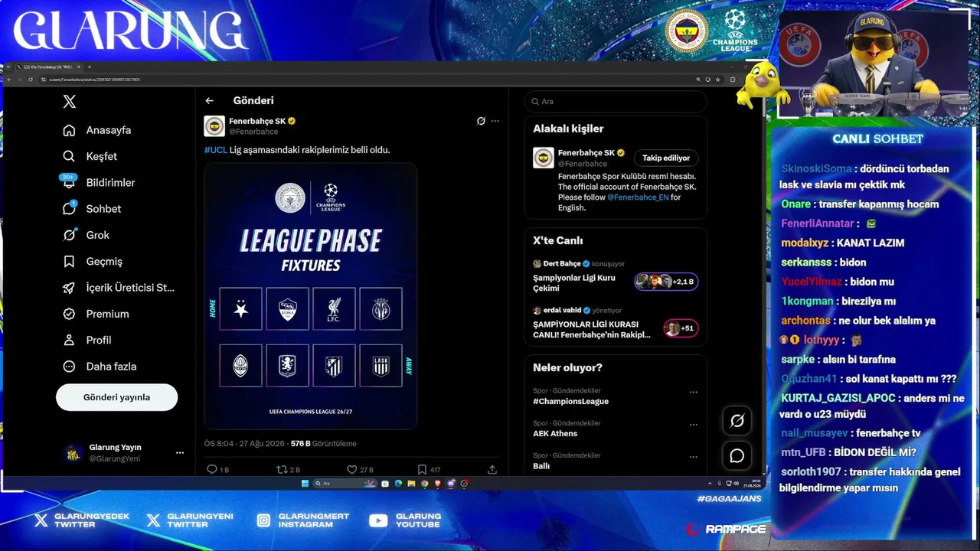Screen dimensions: 980x551
Task: Open the Glarung Yayın account avatar
Action: point(73,453)
